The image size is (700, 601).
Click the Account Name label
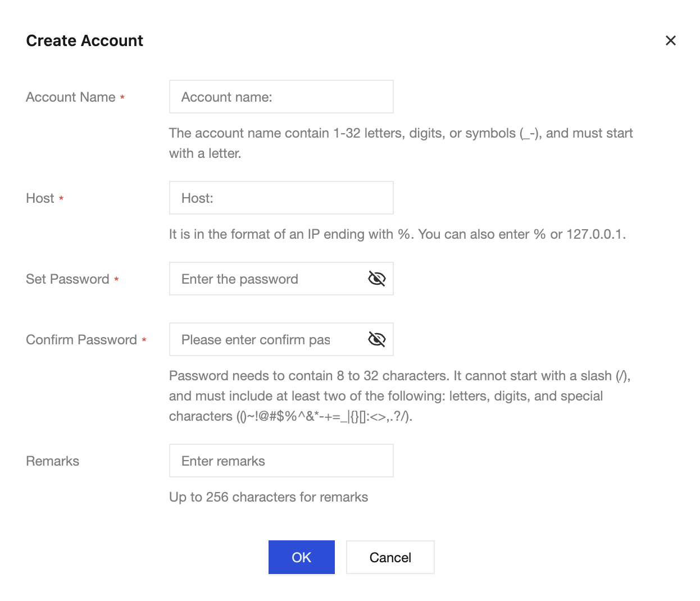point(71,97)
